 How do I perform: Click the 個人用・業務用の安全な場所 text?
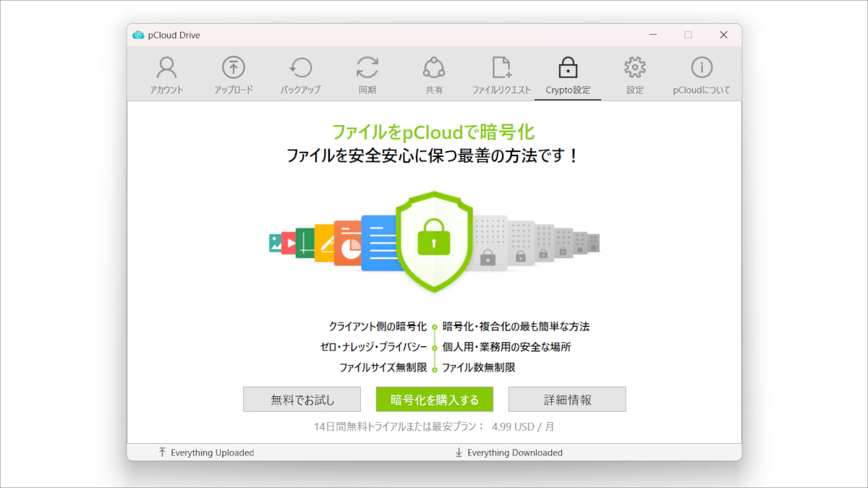pyautogui.click(x=506, y=347)
